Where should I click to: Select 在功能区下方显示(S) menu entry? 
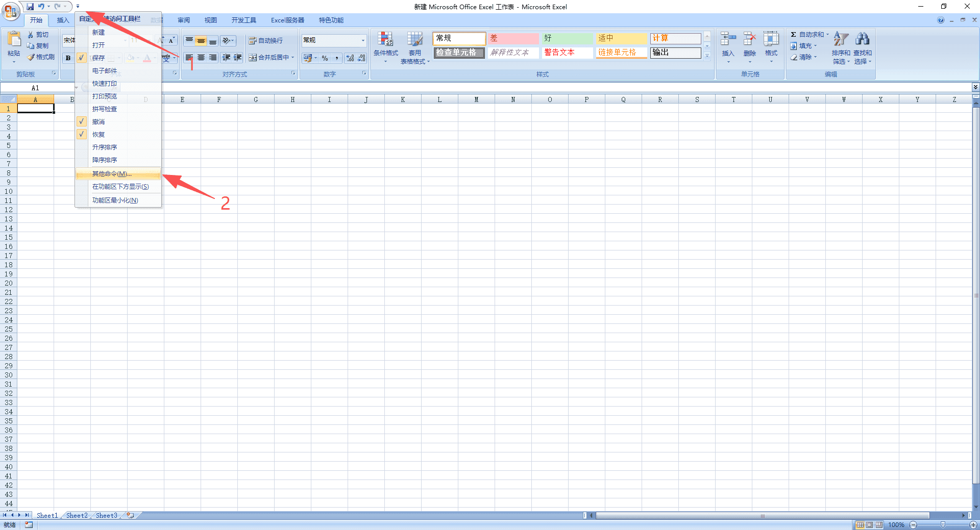[118, 187]
